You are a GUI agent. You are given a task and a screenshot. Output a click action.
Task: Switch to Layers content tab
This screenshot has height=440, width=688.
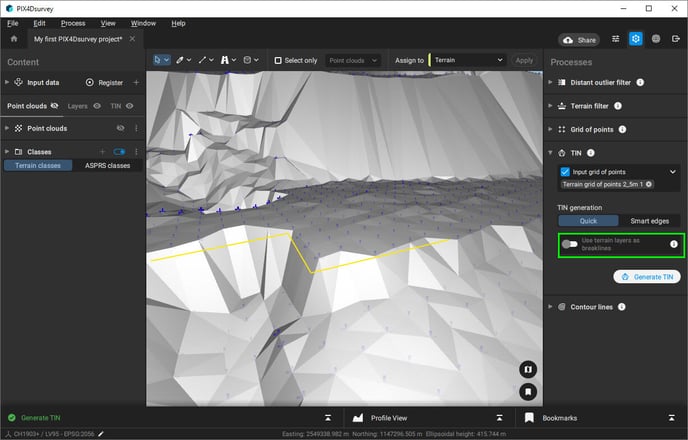(x=78, y=106)
